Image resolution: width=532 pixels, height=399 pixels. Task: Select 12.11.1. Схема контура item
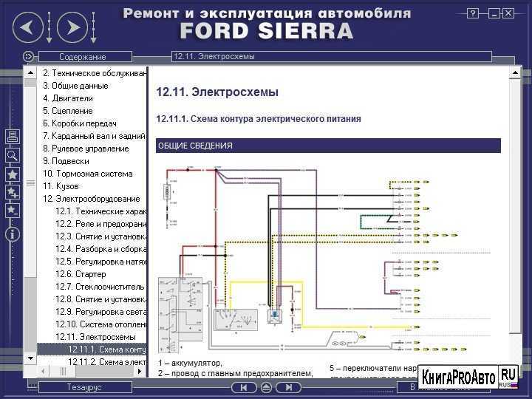[x=92, y=349]
